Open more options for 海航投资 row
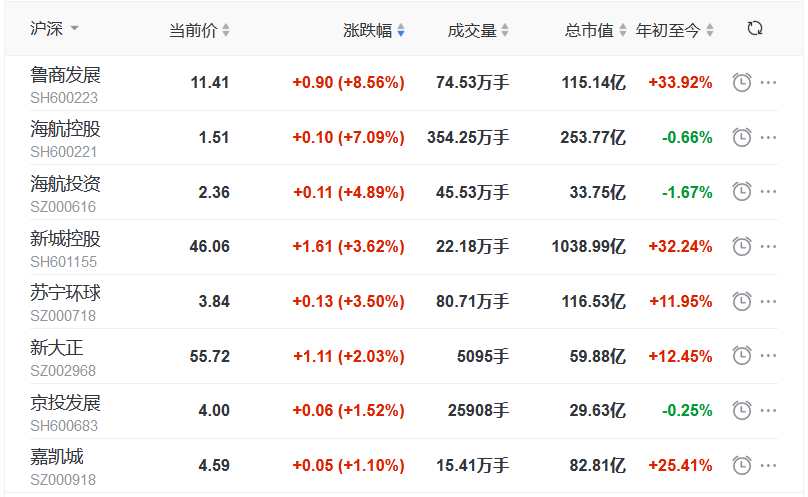Screen dimensions: 808x497 [768, 192]
